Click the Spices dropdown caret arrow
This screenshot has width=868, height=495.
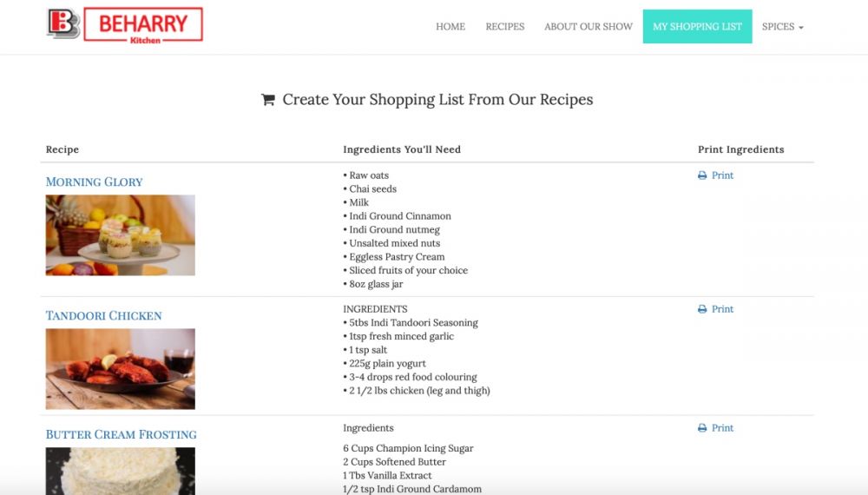click(801, 28)
